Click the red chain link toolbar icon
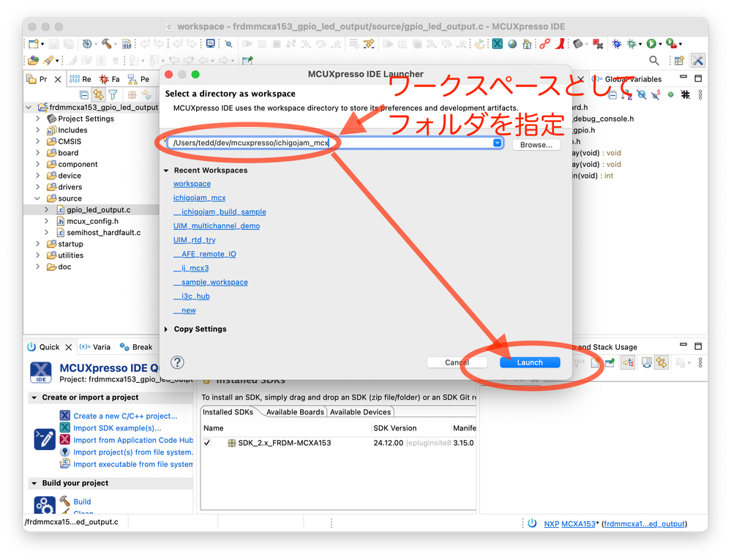This screenshot has height=560, width=731. pyautogui.click(x=544, y=44)
